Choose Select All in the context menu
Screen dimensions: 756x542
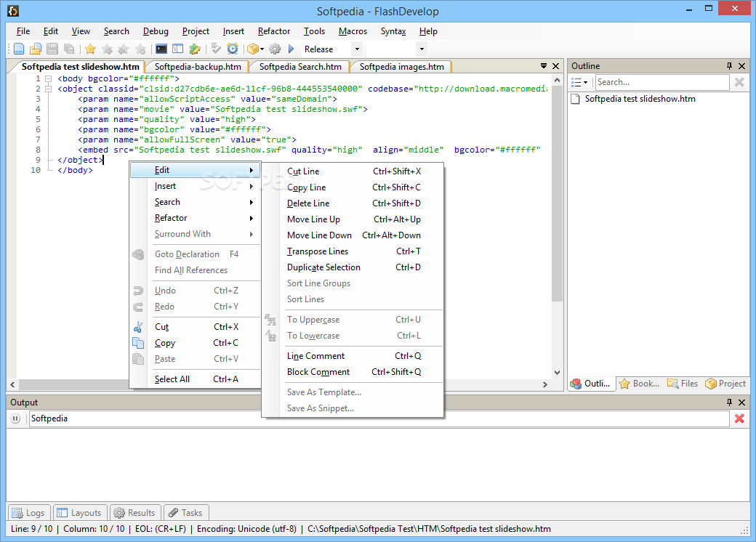pos(196,379)
